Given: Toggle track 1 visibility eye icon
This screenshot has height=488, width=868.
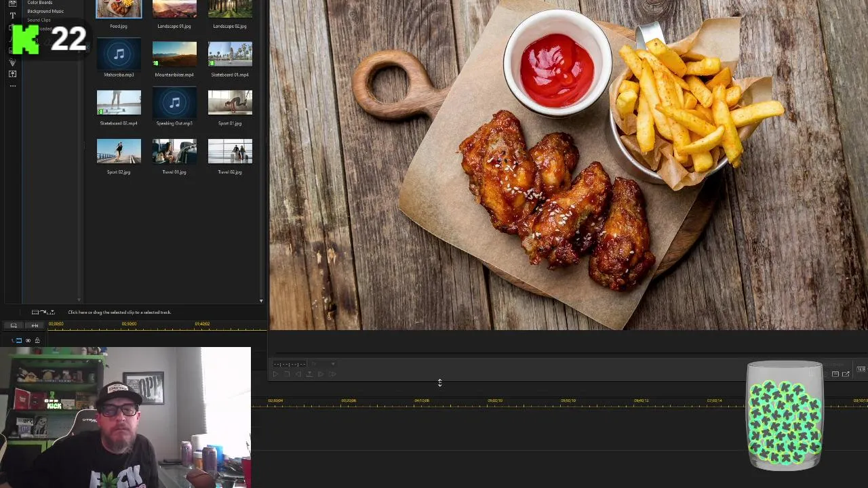Looking at the screenshot, I should tap(28, 340).
